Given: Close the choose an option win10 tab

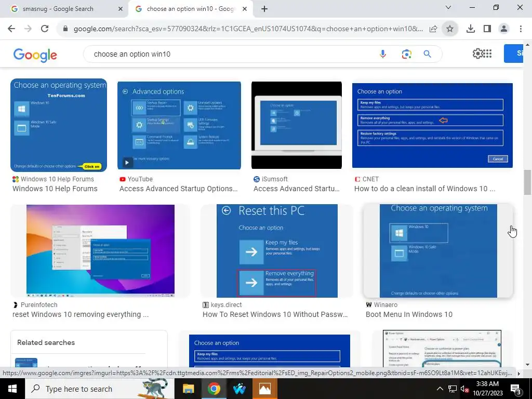Looking at the screenshot, I should click(x=245, y=9).
